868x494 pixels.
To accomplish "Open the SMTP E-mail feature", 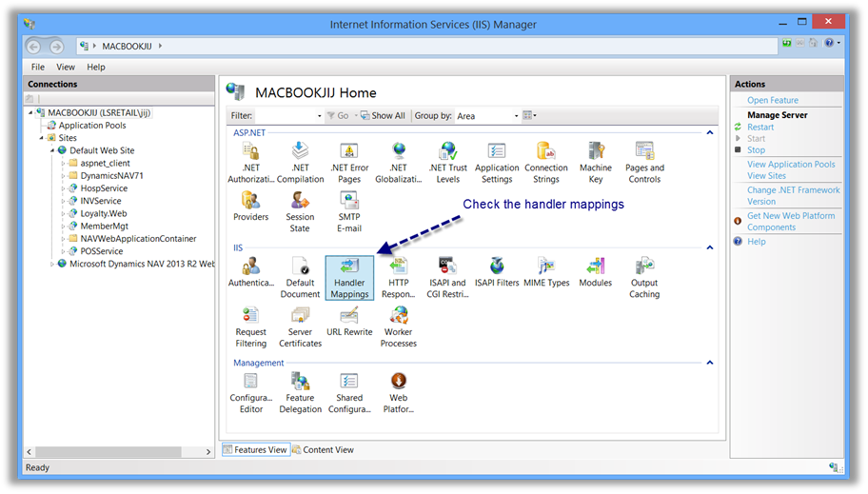I will tap(349, 211).
